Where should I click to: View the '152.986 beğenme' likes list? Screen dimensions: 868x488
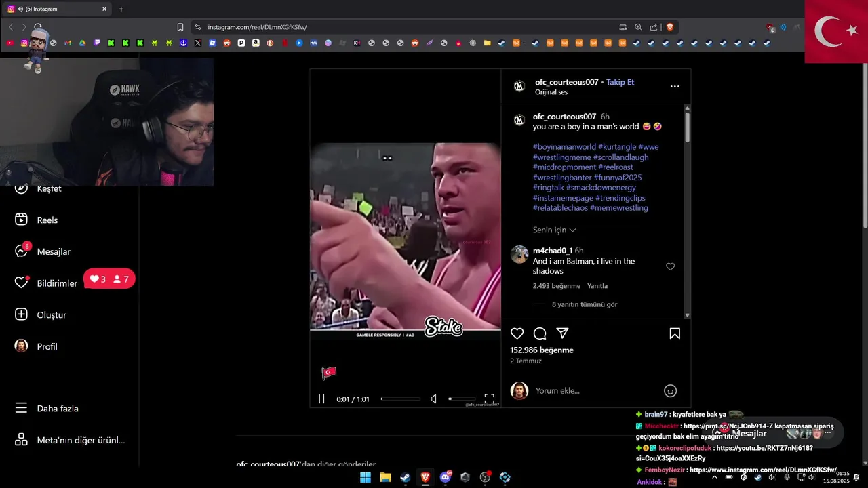pyautogui.click(x=542, y=350)
